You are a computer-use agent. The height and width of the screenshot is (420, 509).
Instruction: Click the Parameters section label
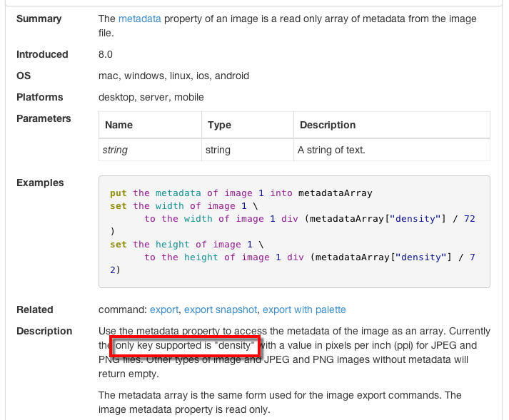(44, 118)
